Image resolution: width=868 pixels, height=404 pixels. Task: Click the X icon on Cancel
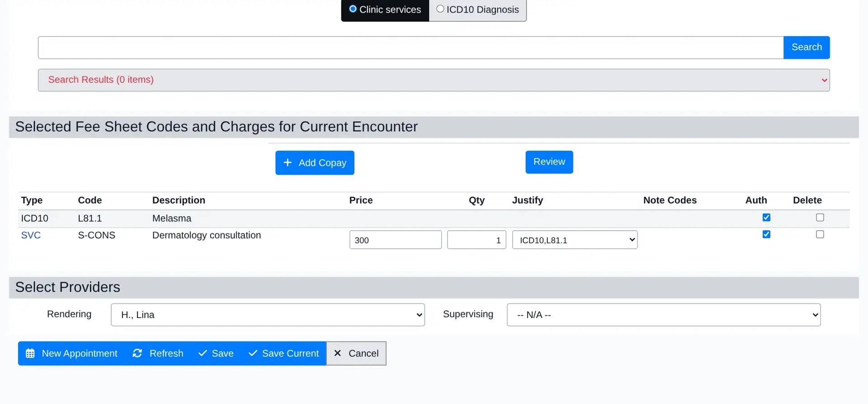point(337,353)
